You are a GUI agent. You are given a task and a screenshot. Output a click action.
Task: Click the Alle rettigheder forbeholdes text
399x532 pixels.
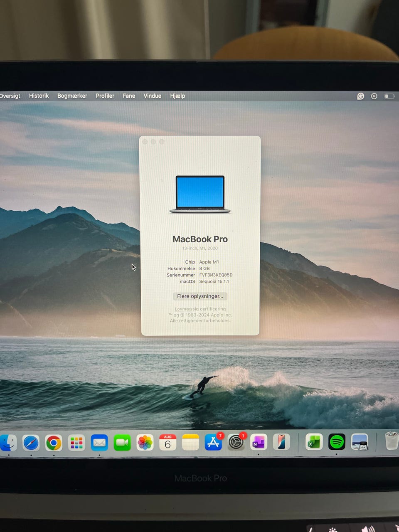(x=200, y=321)
